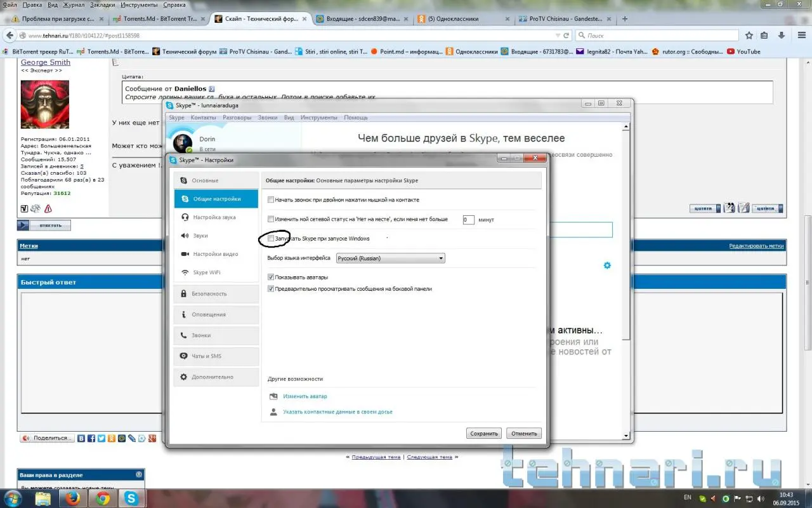Open a new browser tab with plus button
The width and height of the screenshot is (812, 508).
625,19
